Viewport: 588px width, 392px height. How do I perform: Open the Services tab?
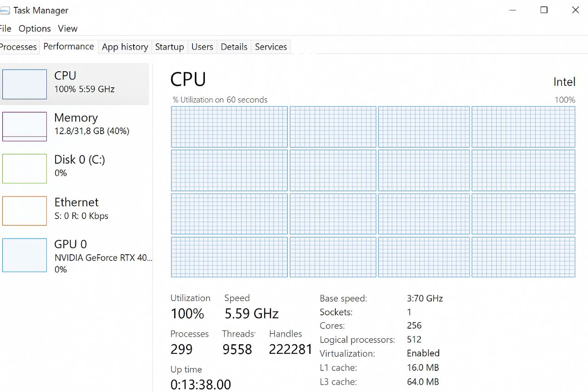(x=271, y=47)
